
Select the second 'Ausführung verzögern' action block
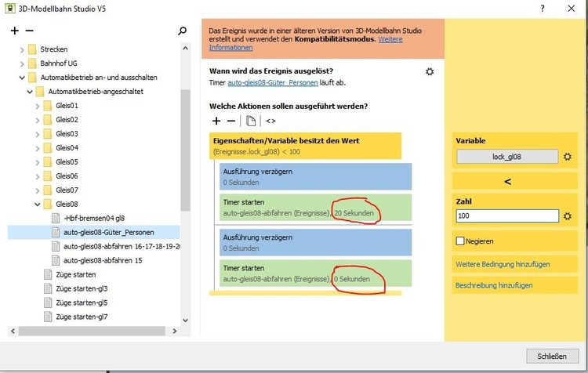click(x=315, y=243)
